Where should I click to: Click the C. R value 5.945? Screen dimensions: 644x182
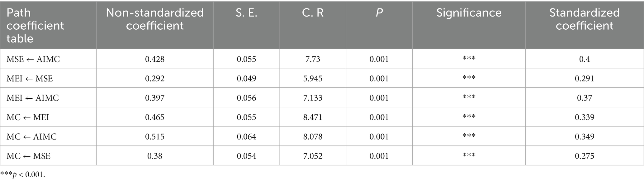pyautogui.click(x=313, y=78)
